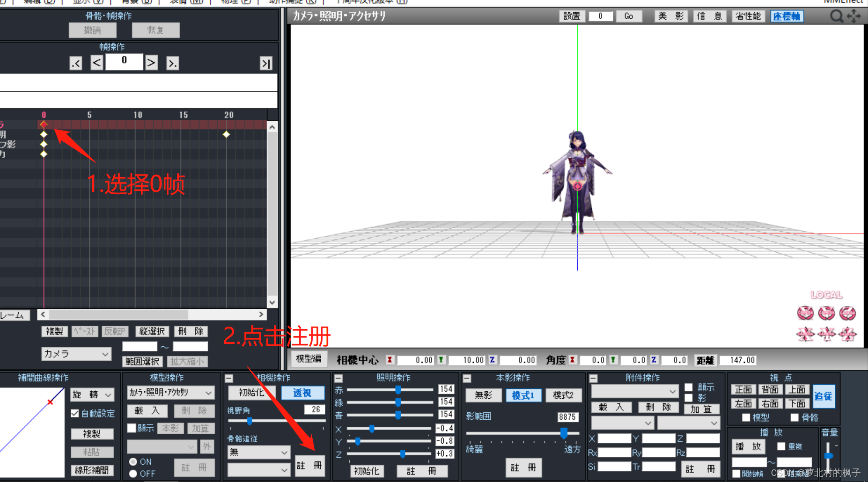
Task: Toggle the 座標軸 axis display button
Action: (787, 16)
